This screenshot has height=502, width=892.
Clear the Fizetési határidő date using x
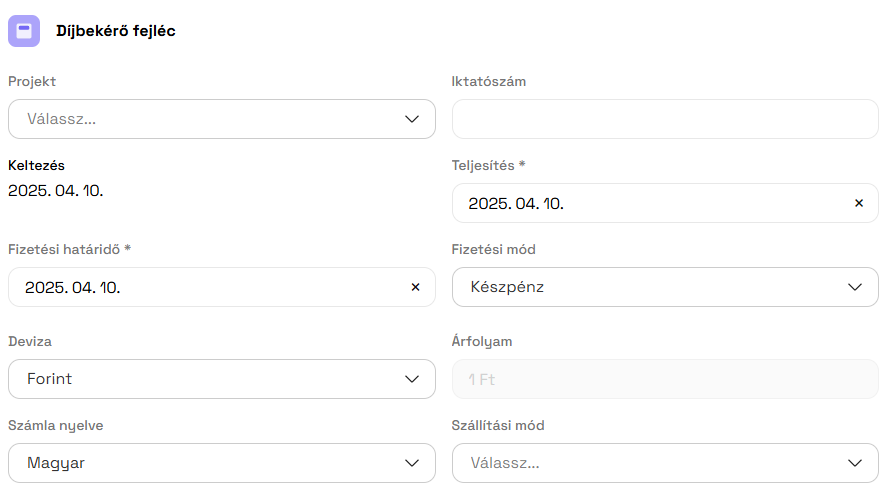point(415,287)
